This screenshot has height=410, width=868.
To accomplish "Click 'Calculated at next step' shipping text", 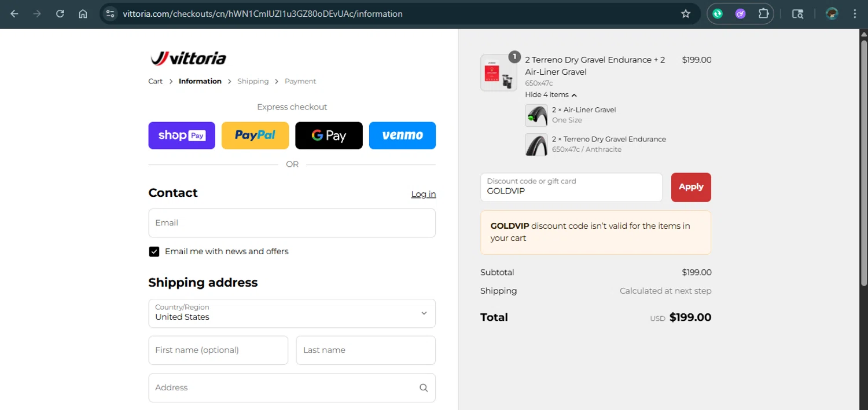I will pyautogui.click(x=665, y=291).
